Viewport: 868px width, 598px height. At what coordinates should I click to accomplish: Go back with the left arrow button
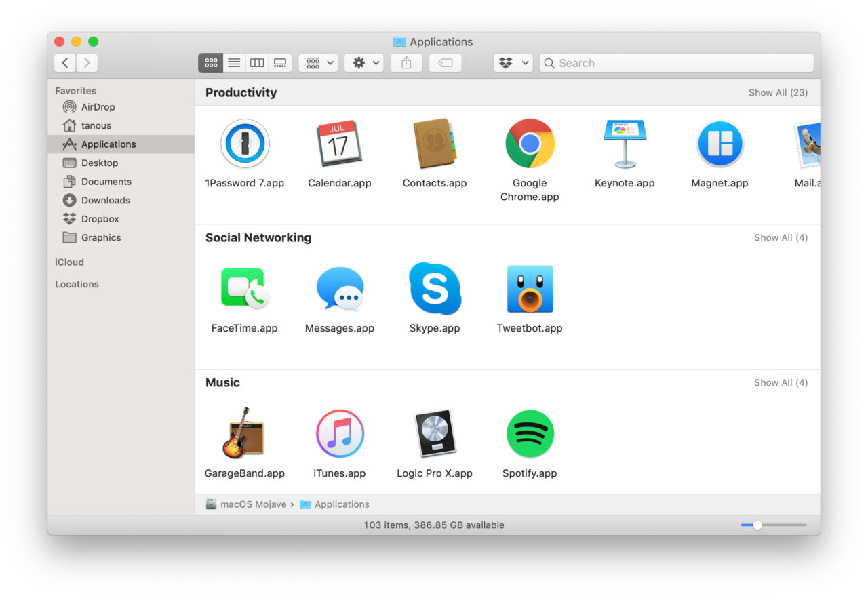tap(65, 63)
